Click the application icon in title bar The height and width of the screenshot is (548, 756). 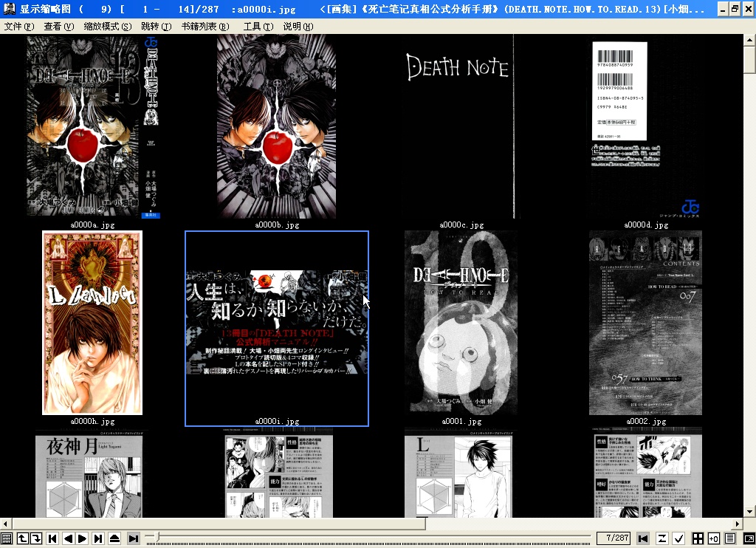(9, 9)
